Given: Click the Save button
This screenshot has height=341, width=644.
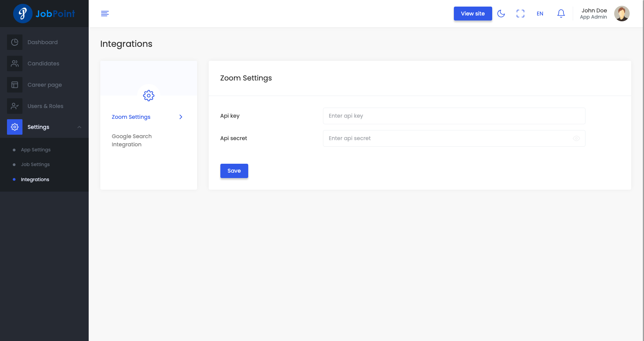Looking at the screenshot, I should click(234, 171).
